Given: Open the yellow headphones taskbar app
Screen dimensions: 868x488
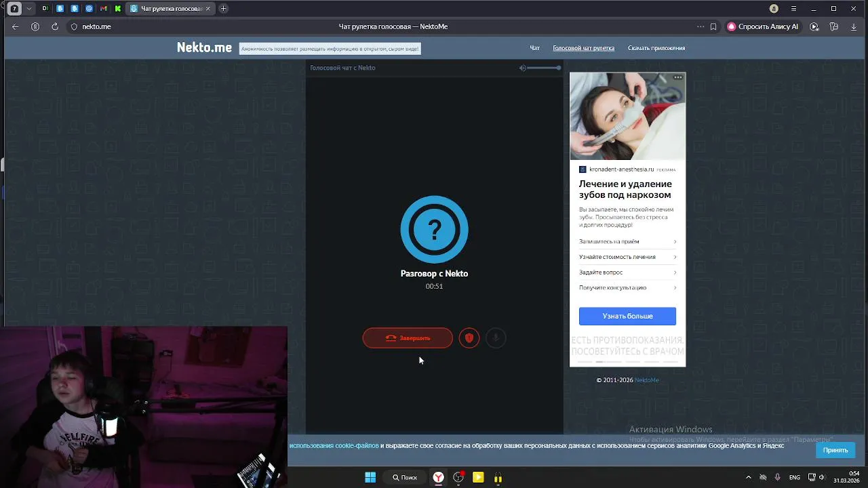Looking at the screenshot, I should [x=498, y=477].
